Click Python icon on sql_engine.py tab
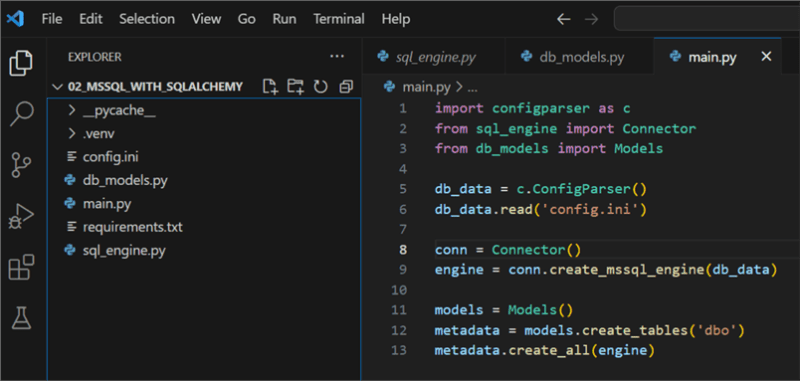This screenshot has width=800, height=381. (x=383, y=56)
